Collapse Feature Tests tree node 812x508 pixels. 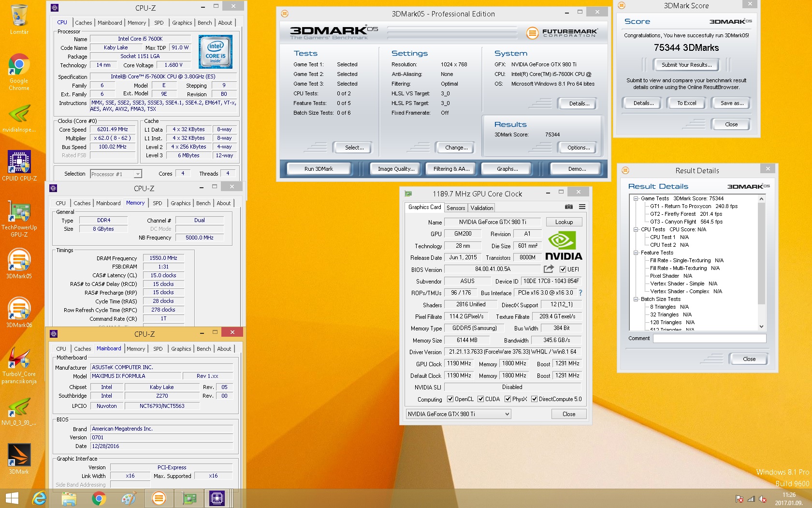point(636,253)
